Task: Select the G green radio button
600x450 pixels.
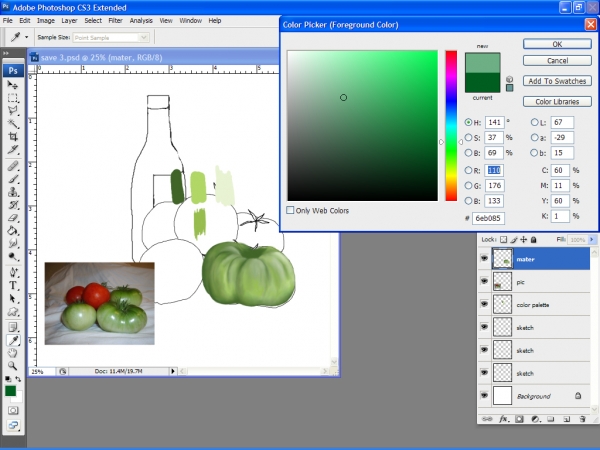Action: (x=468, y=185)
